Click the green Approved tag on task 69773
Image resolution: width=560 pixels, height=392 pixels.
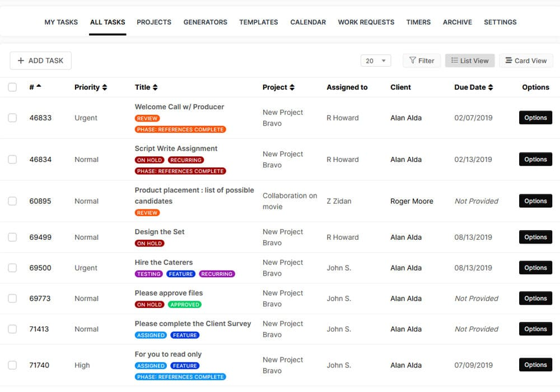tap(184, 305)
